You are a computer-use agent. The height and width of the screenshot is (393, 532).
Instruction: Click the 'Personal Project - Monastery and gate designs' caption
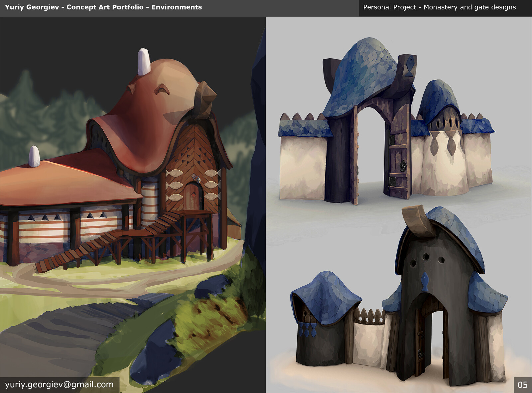[440, 7]
